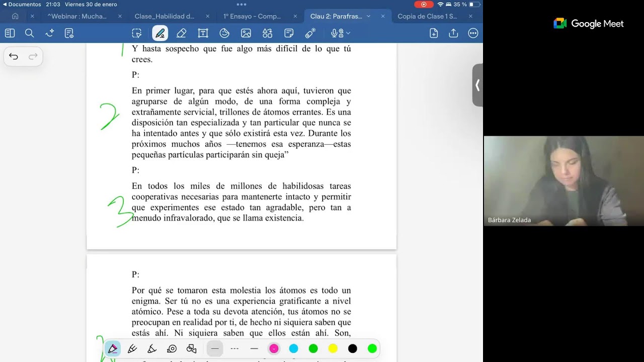The width and height of the screenshot is (644, 362).
Task: Close the Copia de Clase 1 S... tab
Action: [x=470, y=16]
